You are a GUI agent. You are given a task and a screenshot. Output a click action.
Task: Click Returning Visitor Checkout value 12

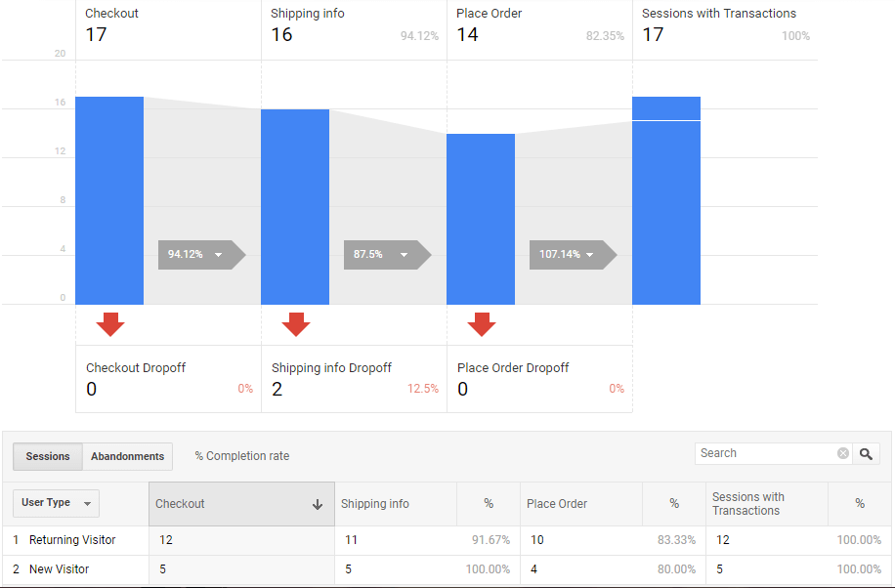tap(166, 540)
